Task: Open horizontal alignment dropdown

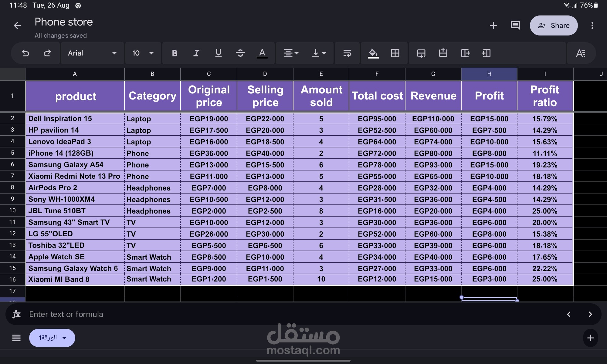Action: point(291,53)
